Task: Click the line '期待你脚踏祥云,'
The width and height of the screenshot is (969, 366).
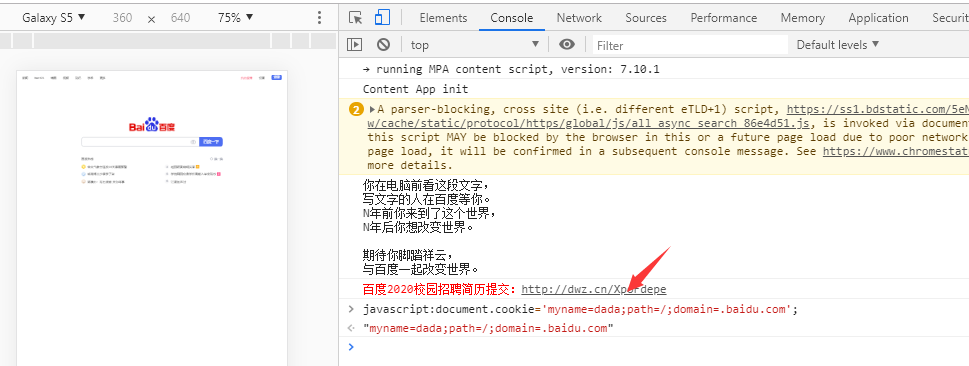Action: (408, 255)
